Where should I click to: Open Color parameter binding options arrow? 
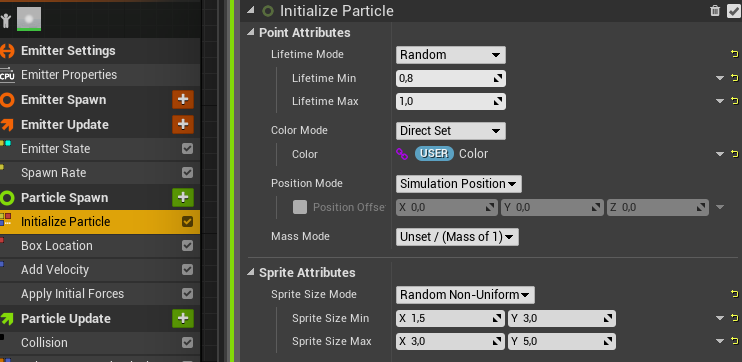click(x=720, y=154)
